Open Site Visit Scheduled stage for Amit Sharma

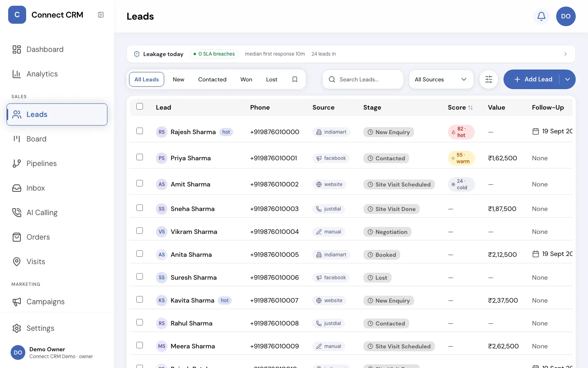click(399, 184)
